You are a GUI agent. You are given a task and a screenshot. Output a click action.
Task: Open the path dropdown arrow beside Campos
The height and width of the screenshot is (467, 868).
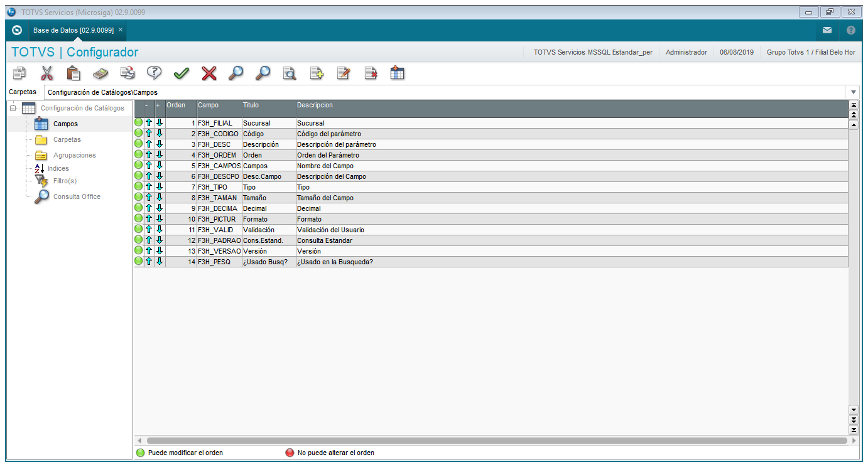[x=854, y=92]
